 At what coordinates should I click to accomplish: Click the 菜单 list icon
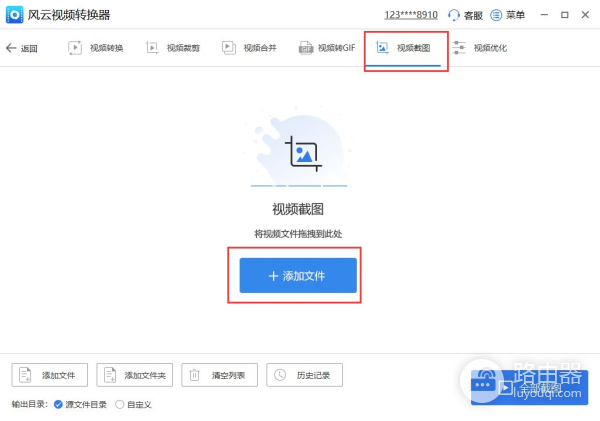tap(496, 15)
